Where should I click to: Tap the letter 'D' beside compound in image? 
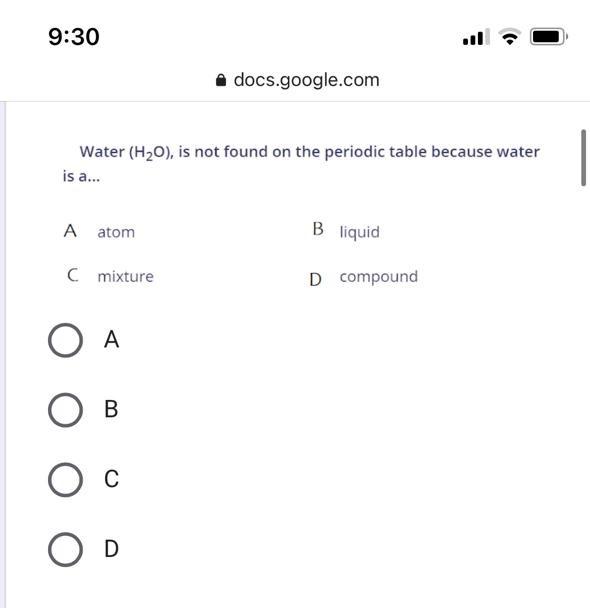point(315,280)
